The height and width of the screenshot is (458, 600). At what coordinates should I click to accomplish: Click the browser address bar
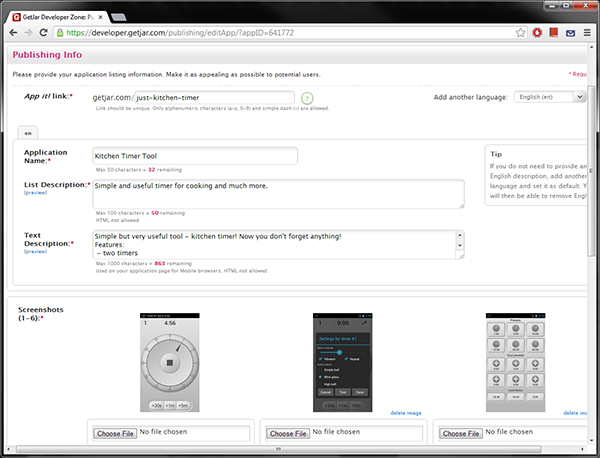(x=289, y=33)
